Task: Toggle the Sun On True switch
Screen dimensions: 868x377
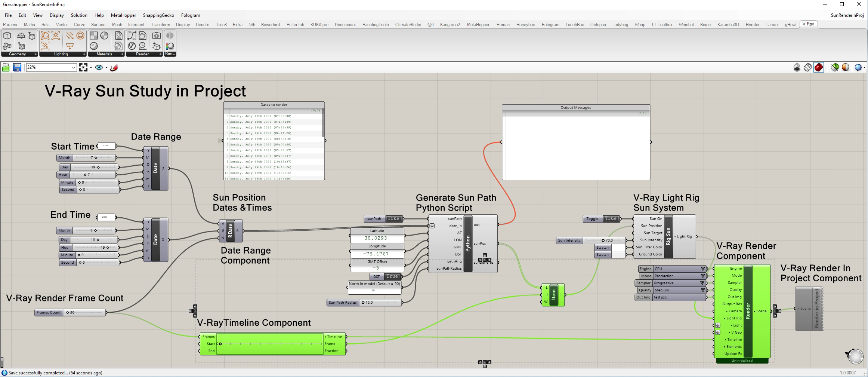Action: (x=611, y=219)
